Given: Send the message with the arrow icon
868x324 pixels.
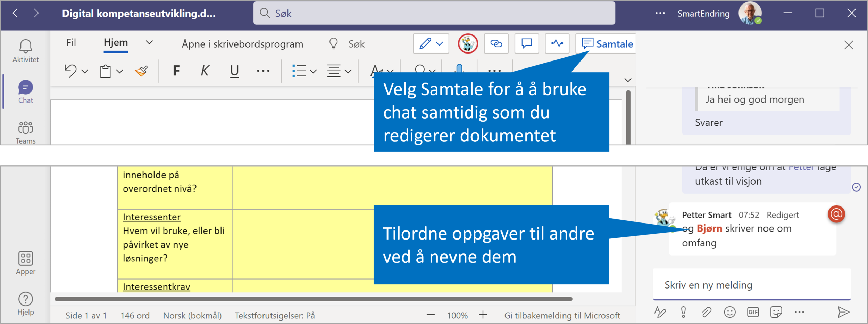Looking at the screenshot, I should point(843,312).
